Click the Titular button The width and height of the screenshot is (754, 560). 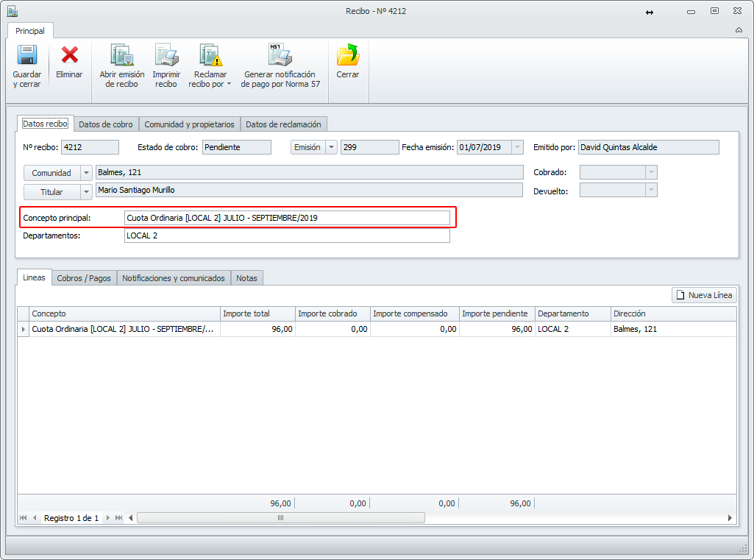point(51,192)
